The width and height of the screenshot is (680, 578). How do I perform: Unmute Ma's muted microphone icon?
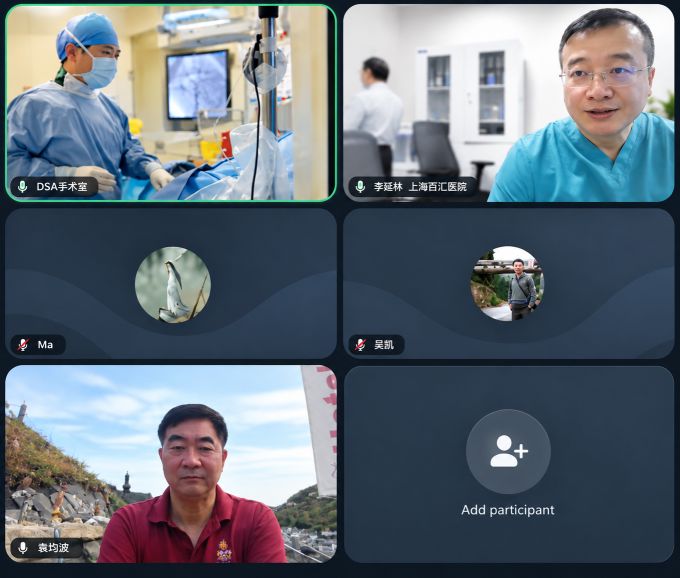tap(23, 345)
